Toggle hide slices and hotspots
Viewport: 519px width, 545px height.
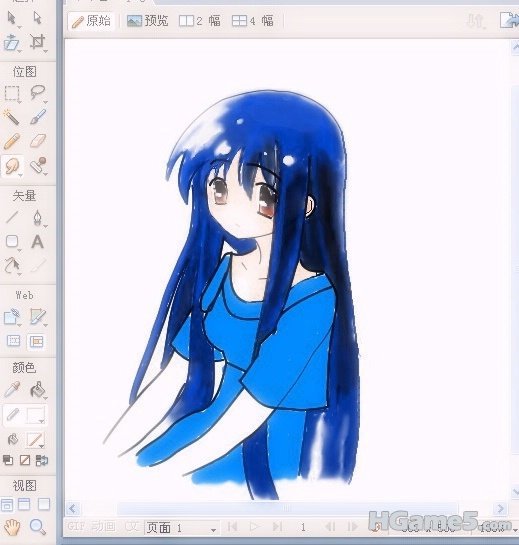coord(13,341)
